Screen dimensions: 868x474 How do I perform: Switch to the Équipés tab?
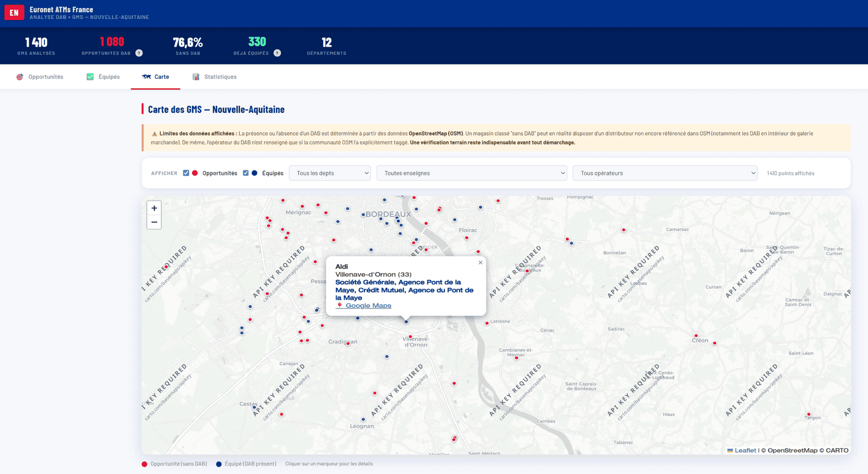click(x=103, y=77)
